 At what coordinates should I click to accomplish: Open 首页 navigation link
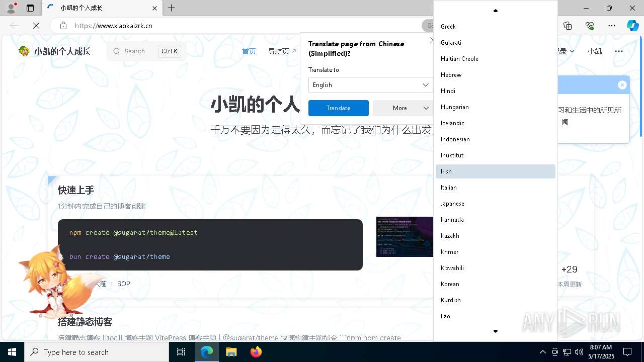[249, 51]
